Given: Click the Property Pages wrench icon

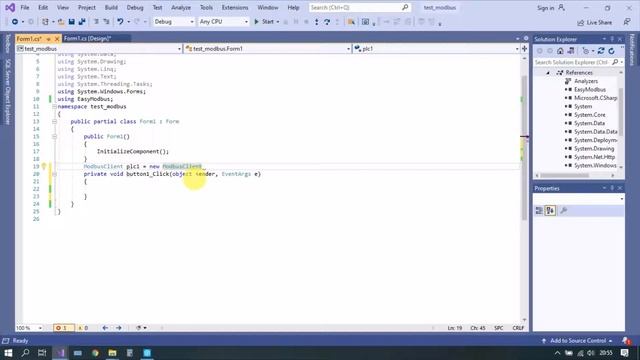Looking at the screenshot, I should click(564, 211).
